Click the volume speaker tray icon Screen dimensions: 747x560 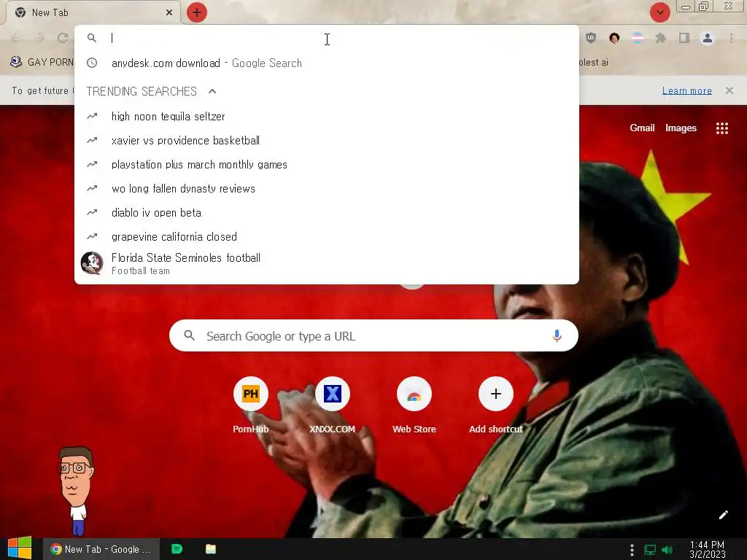coord(667,550)
